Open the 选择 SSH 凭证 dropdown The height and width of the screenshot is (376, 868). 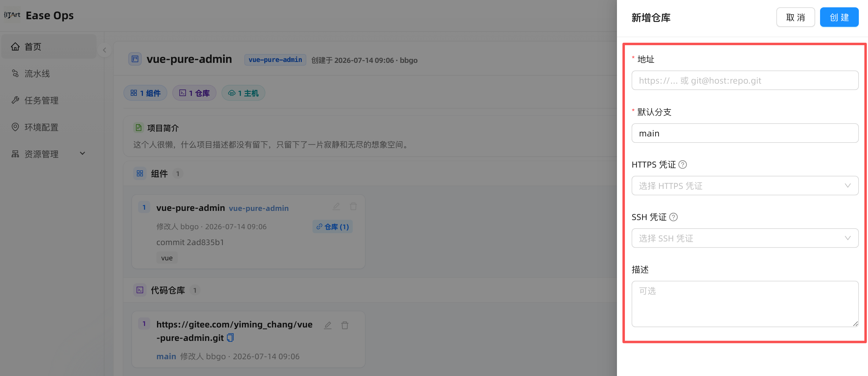[x=745, y=238]
